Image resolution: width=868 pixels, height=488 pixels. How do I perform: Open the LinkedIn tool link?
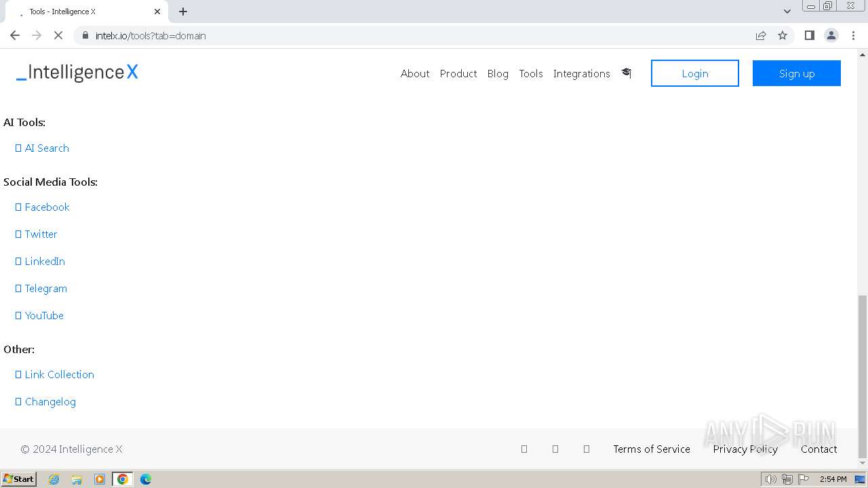pos(40,261)
